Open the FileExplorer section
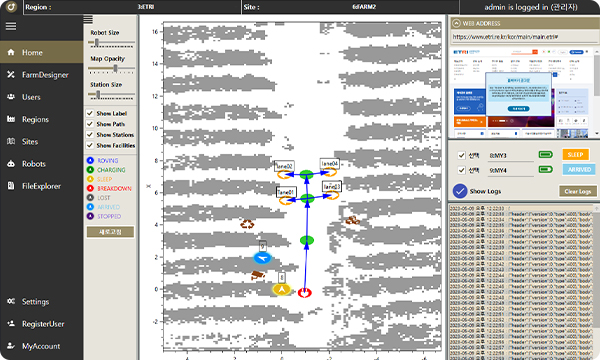 tap(41, 186)
